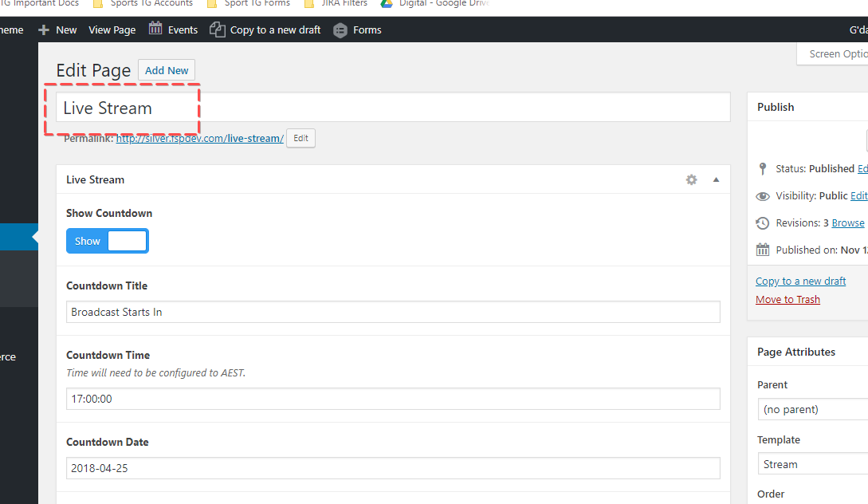Collapse the Live Stream meta box
Image resolution: width=868 pixels, height=504 pixels.
716,179
